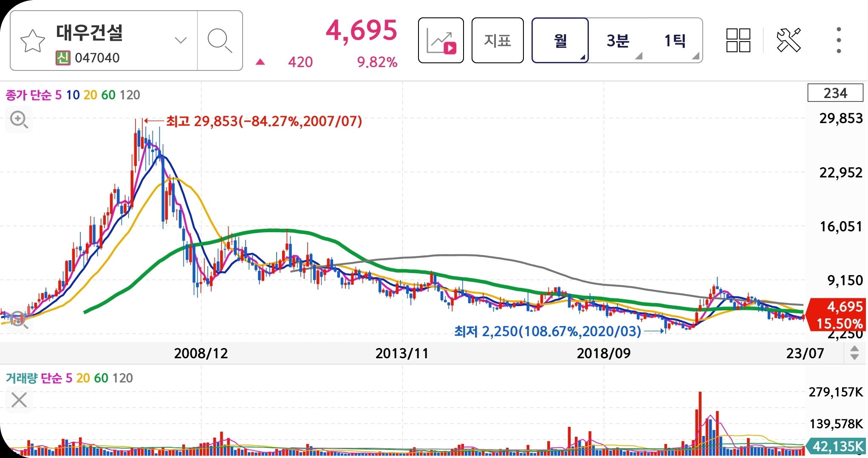The width and height of the screenshot is (868, 458).
Task: Open chart tools wrench icon
Action: [789, 40]
